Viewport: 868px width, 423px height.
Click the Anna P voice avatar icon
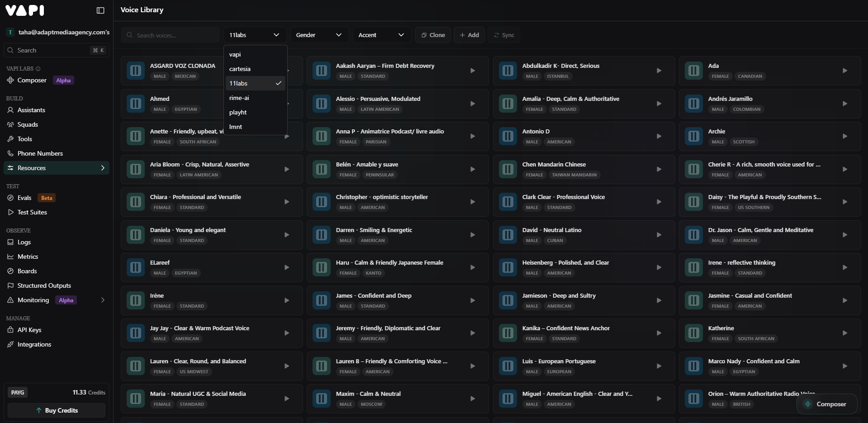coord(322,136)
